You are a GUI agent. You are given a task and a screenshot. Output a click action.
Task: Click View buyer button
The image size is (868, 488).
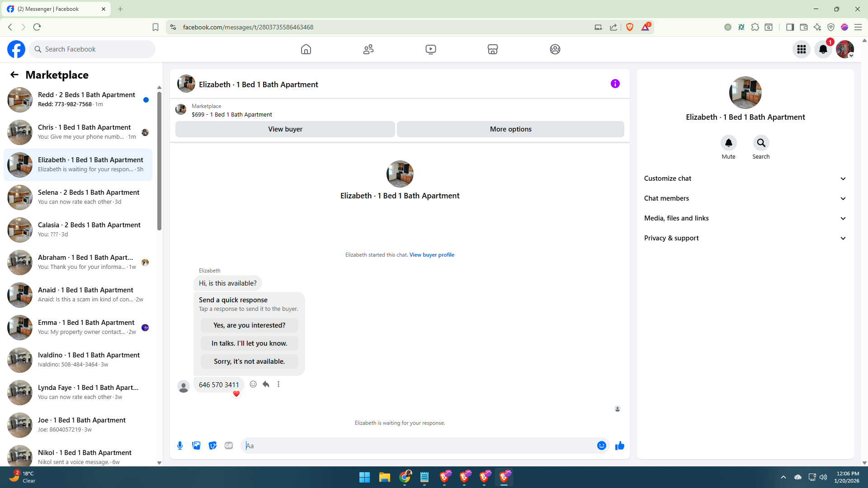[285, 129]
